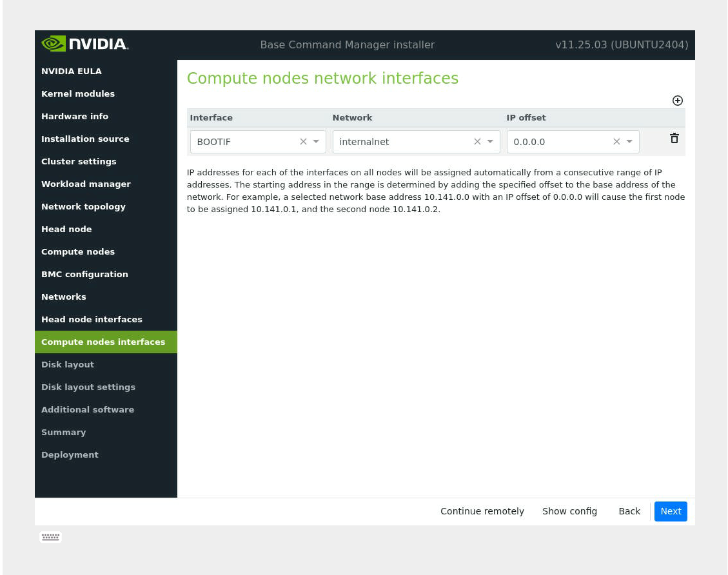Clear the internalnet network selection
This screenshot has height=575, width=728.
[477, 142]
